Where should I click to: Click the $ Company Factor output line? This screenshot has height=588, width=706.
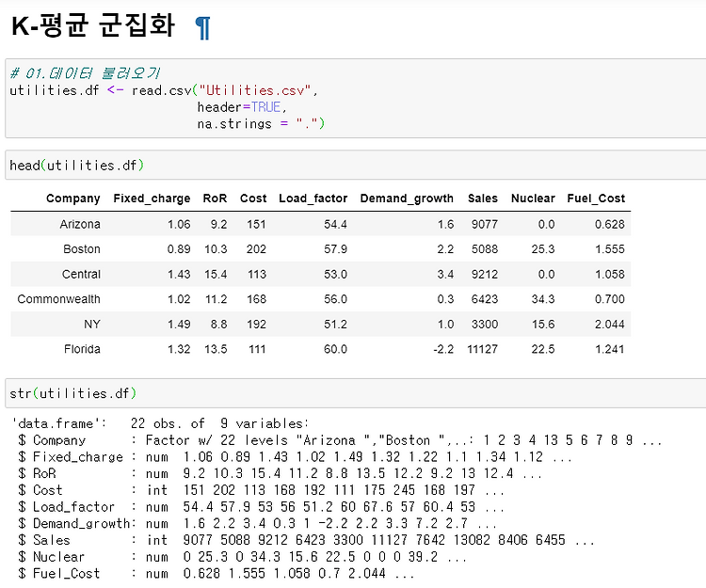pyautogui.click(x=340, y=440)
